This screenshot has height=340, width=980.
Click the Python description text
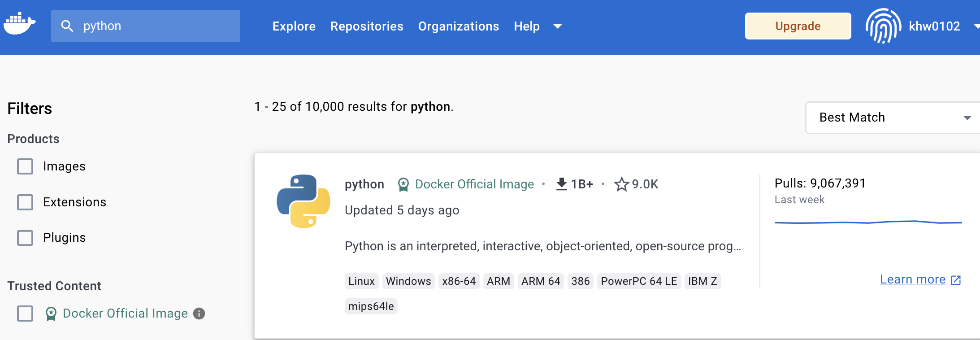(x=543, y=246)
